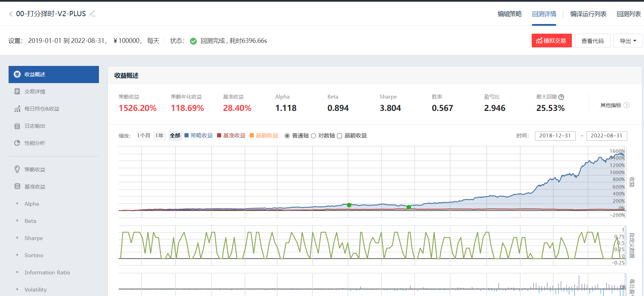
Task: Click the pencil icon to rename strategy
Action: (x=92, y=13)
